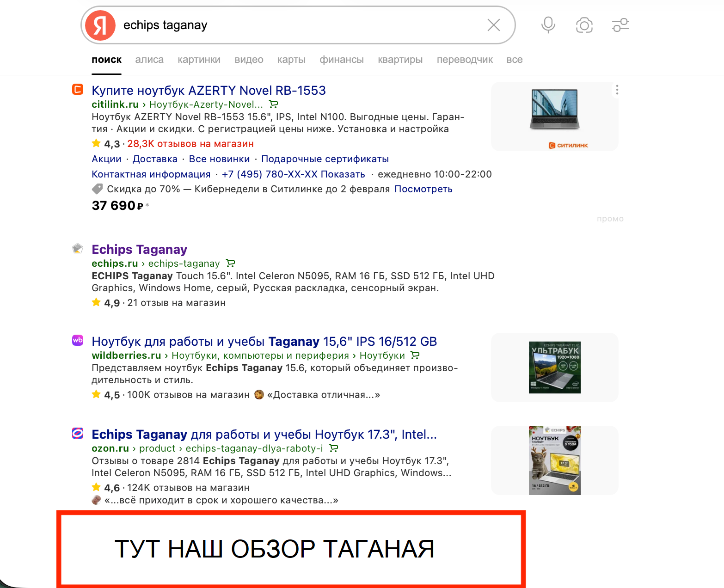The image size is (724, 588).
Task: Expand the все services menu
Action: [x=514, y=60]
